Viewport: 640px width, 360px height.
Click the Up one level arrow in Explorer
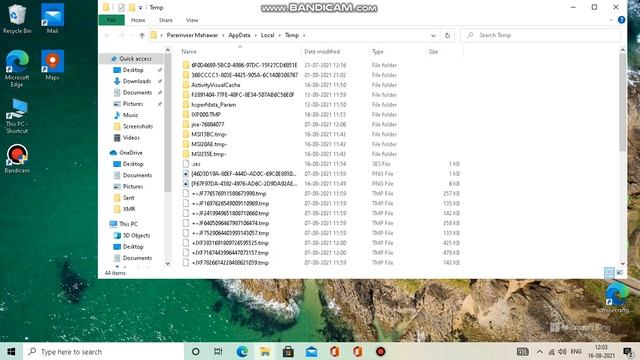(142, 36)
